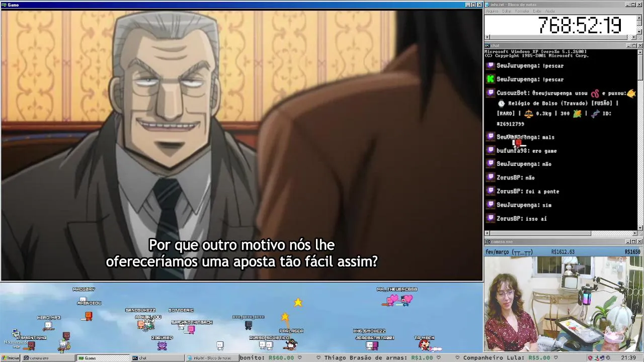
Task: Click the chat message 'SeuJurupenga: sim'
Action: 524,205
